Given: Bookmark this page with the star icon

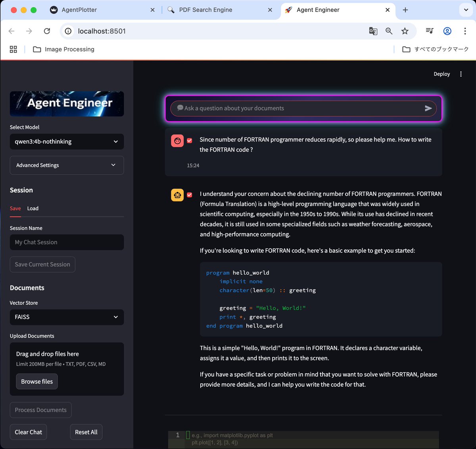Looking at the screenshot, I should click(405, 31).
